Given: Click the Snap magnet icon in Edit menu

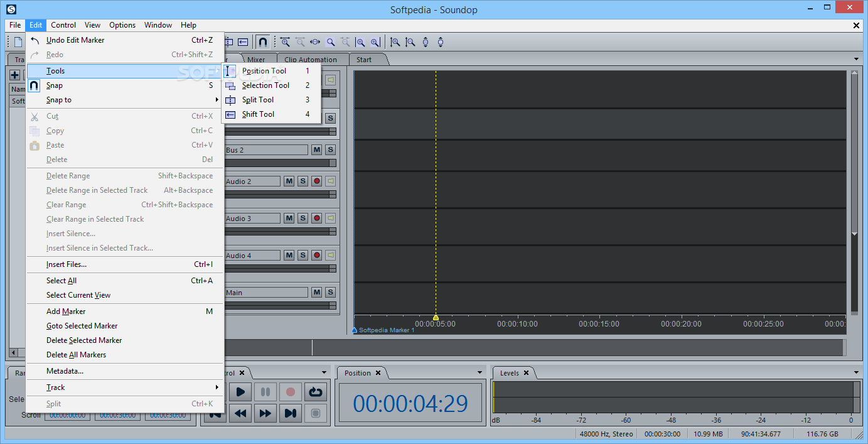Looking at the screenshot, I should [35, 85].
